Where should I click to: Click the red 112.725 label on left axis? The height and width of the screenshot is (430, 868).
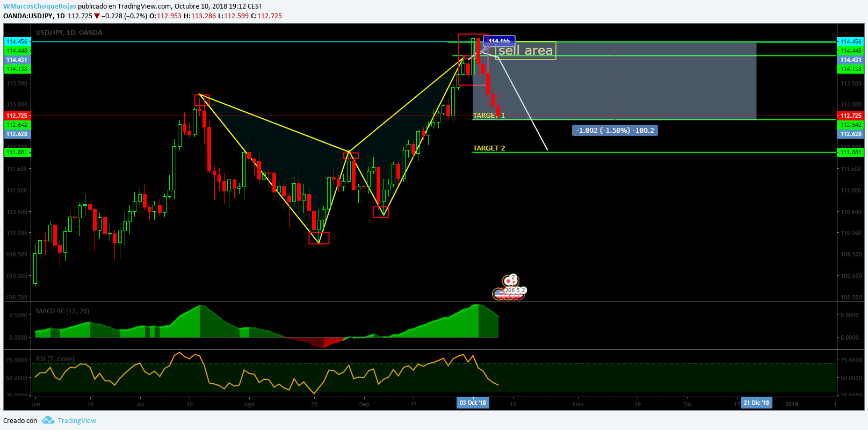point(17,116)
